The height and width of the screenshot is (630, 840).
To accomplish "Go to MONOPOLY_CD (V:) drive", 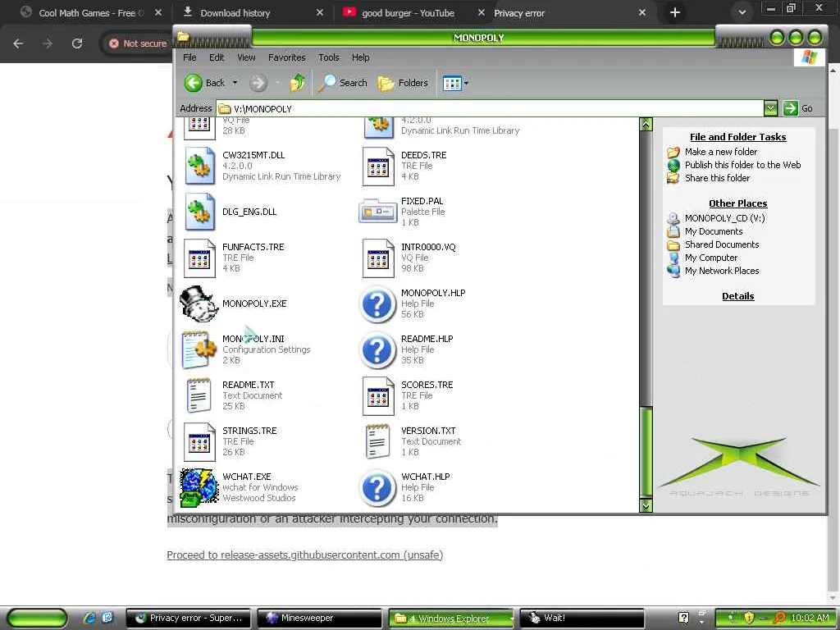I will (725, 218).
